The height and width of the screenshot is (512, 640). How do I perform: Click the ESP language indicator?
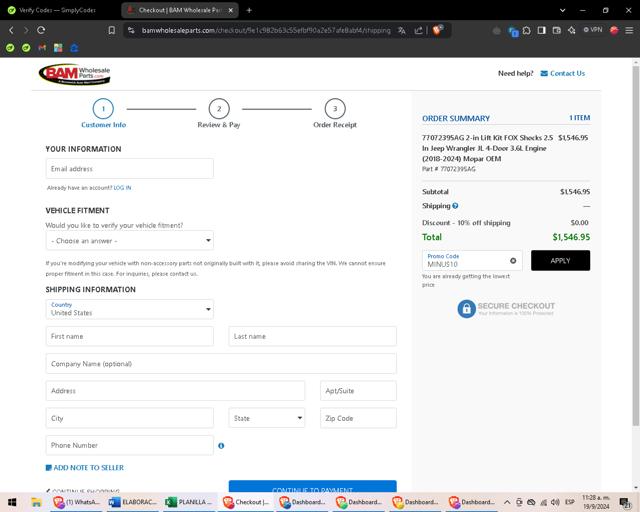pos(570,502)
